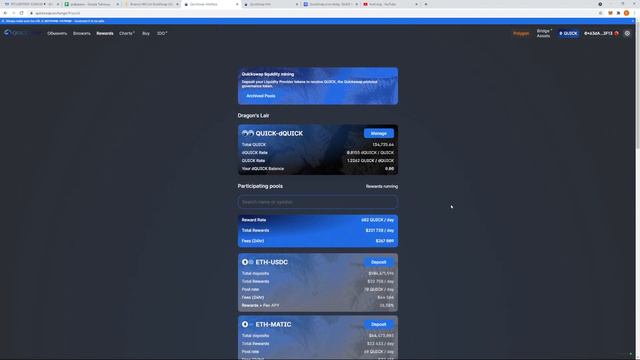Image resolution: width=640 pixels, height=360 pixels.
Task: Bookmark the page with the star icon
Action: point(600,13)
